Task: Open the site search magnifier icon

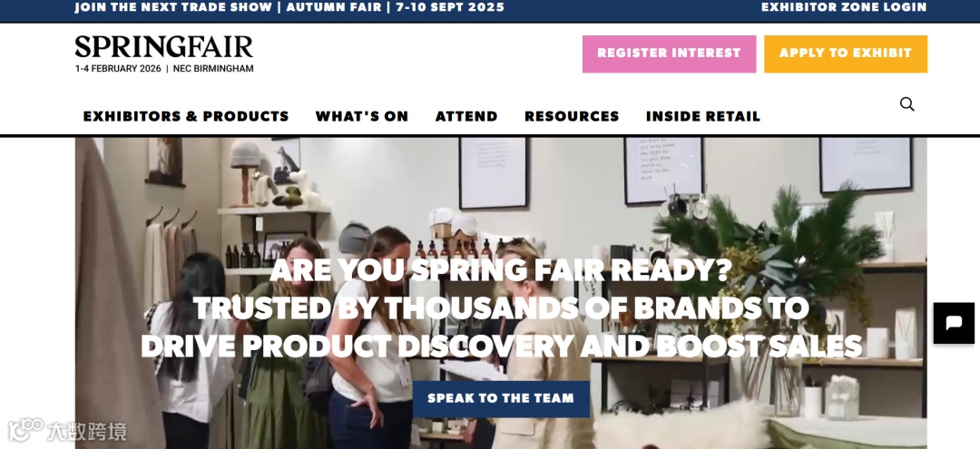Action: tap(906, 104)
